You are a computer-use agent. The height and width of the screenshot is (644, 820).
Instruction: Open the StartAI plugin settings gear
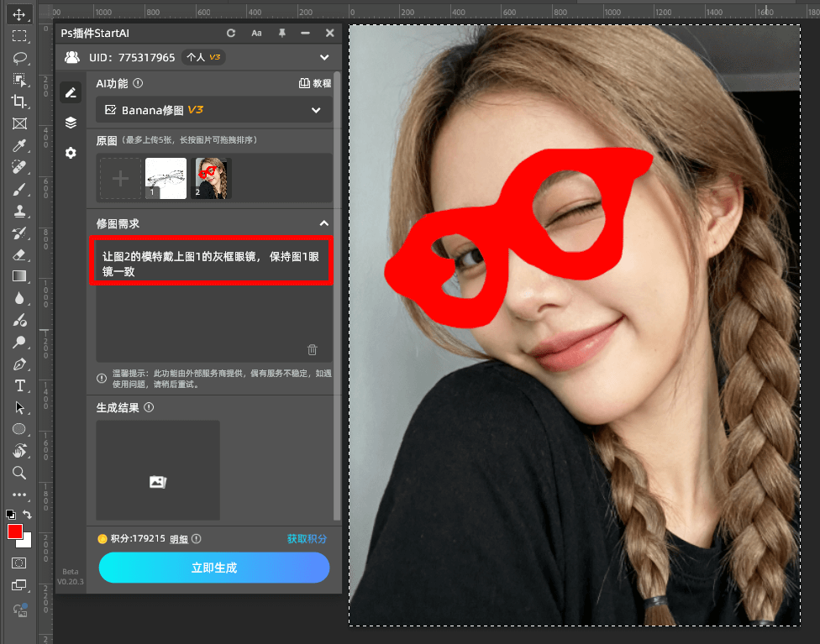71,153
